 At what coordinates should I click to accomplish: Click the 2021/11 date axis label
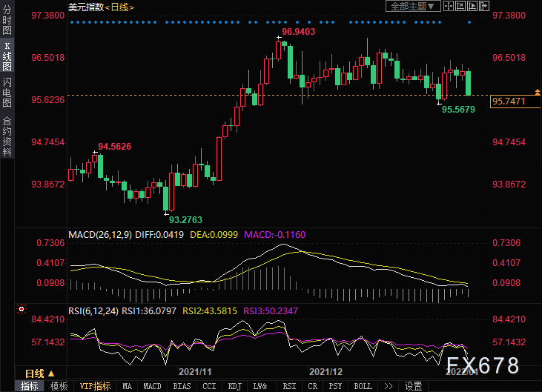[x=195, y=372]
